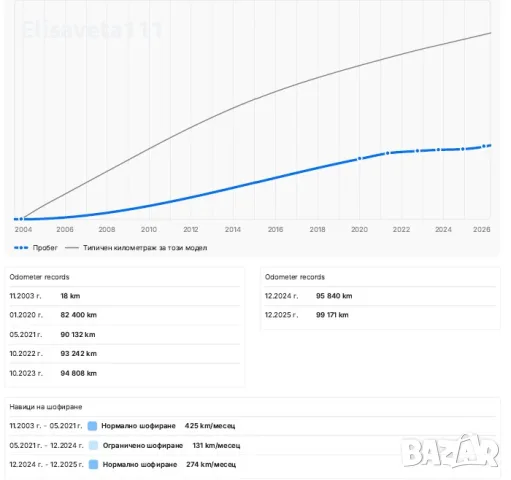This screenshot has height=480, width=511.
Task: Click the light blue Ограничено шофиране swatch
Action: pos(94,445)
